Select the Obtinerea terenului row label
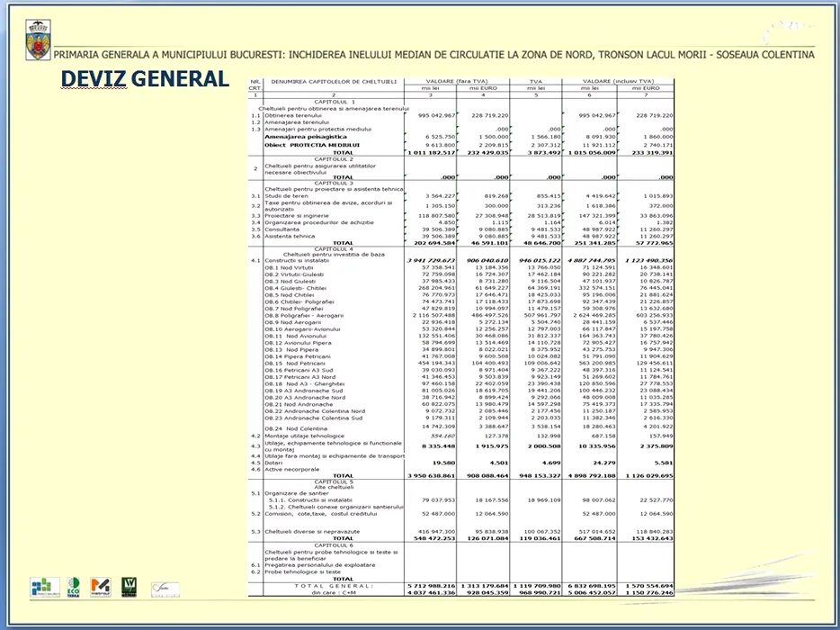Viewport: 840px width, 630px height. click(291, 115)
